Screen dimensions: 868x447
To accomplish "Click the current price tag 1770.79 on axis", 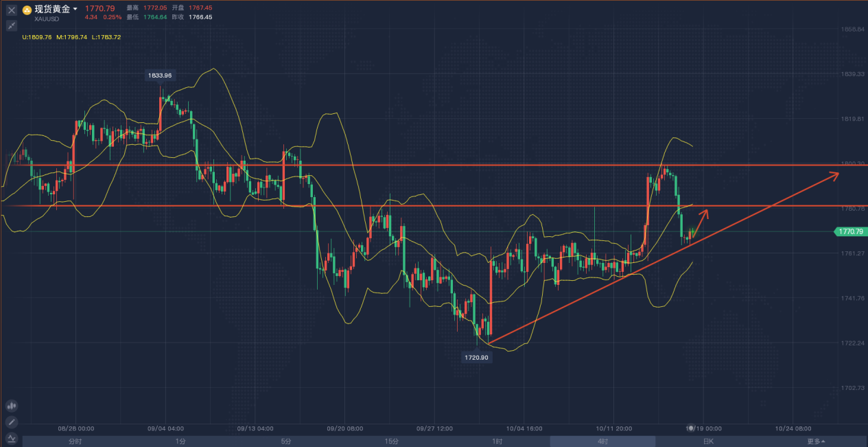I will [849, 232].
